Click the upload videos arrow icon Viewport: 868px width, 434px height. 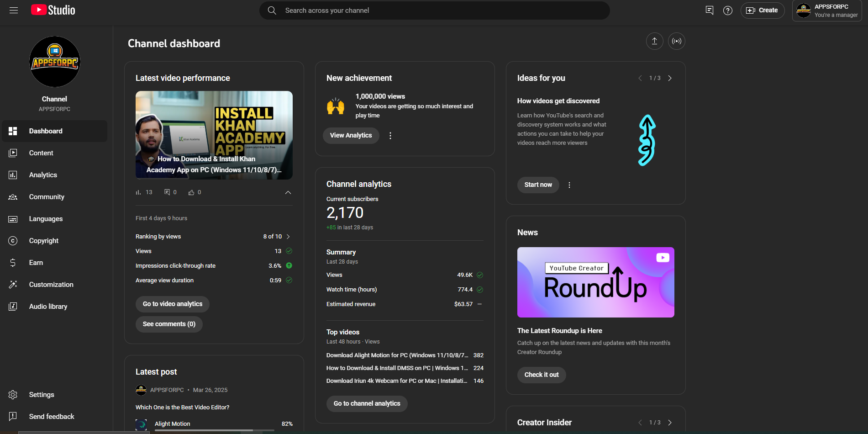[x=654, y=41]
